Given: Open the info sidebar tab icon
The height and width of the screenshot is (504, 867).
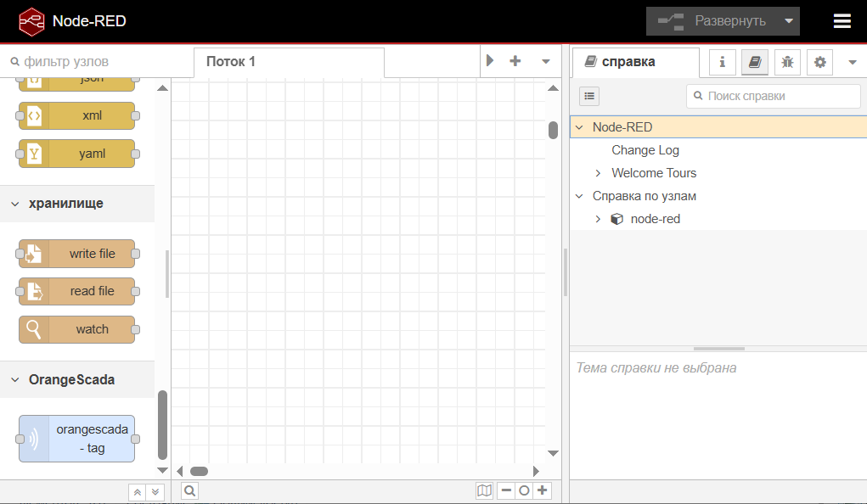Looking at the screenshot, I should coord(722,62).
